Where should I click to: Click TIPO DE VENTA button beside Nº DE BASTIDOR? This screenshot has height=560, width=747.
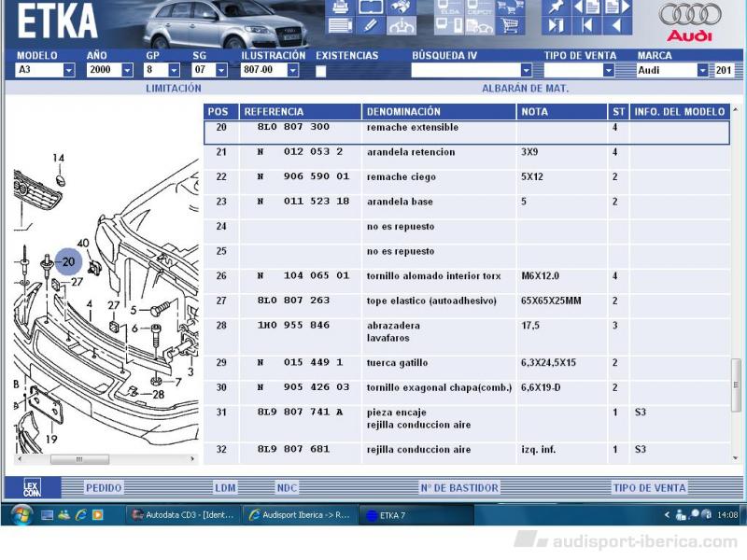tap(649, 487)
